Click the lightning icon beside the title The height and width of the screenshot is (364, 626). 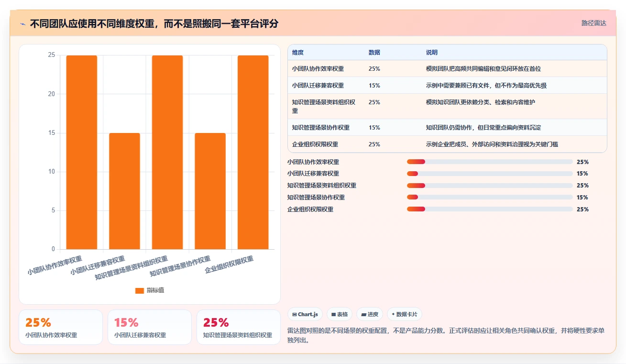tap(22, 24)
